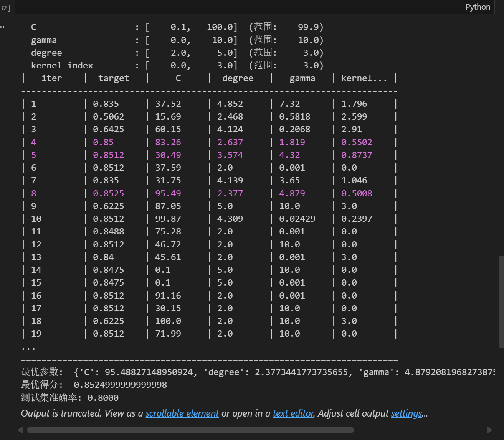The height and width of the screenshot is (440, 504).
Task: Click the 'iter' column header
Action: (x=52, y=78)
